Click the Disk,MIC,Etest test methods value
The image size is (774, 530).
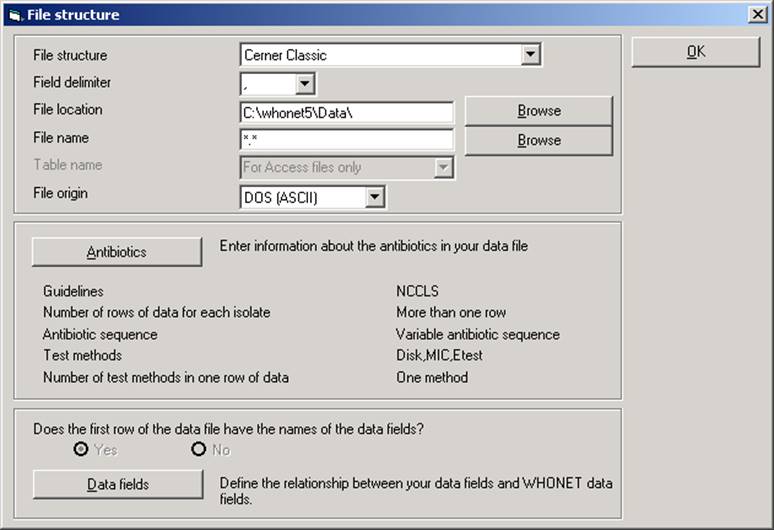pos(448,355)
